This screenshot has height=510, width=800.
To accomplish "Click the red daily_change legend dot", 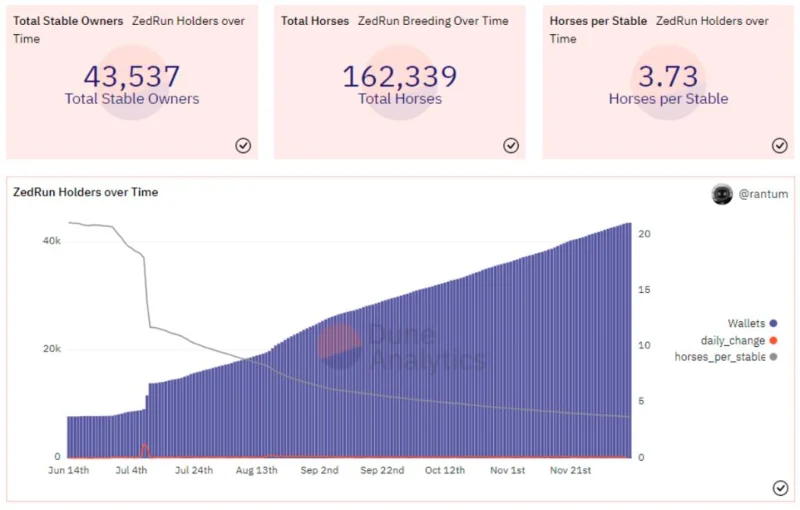I will (x=773, y=340).
